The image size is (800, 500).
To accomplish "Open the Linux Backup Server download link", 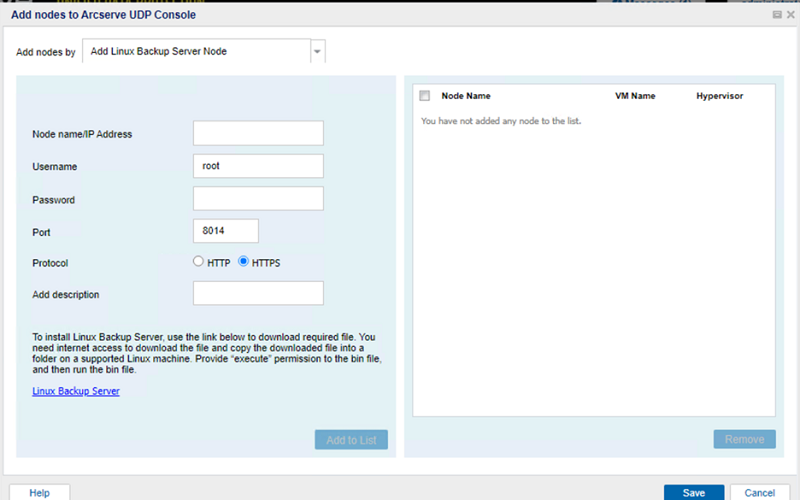I will coord(76,391).
